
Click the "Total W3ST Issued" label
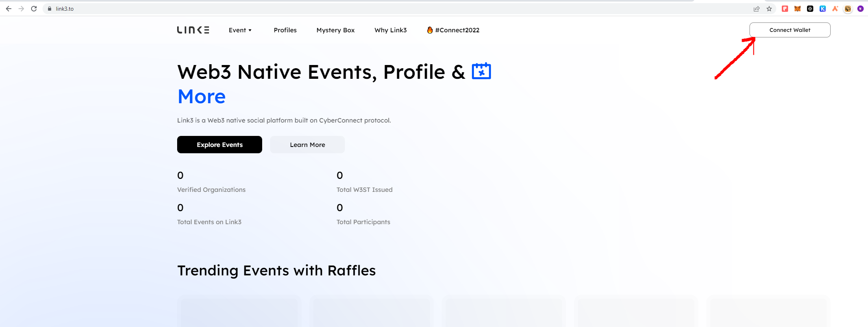[x=365, y=190]
